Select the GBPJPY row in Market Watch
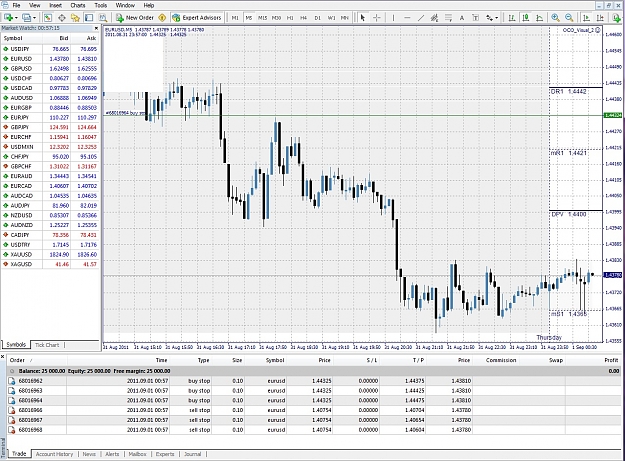The height and width of the screenshot is (461, 625). 50,127
